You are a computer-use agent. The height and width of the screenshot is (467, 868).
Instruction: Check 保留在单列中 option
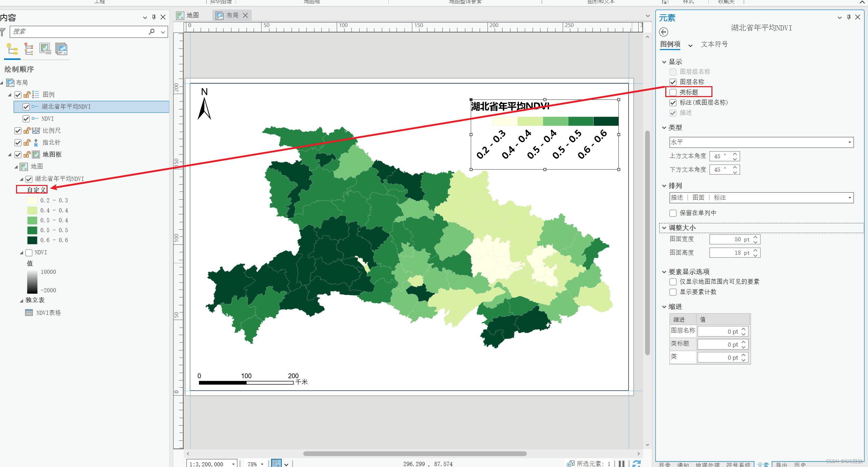click(673, 213)
